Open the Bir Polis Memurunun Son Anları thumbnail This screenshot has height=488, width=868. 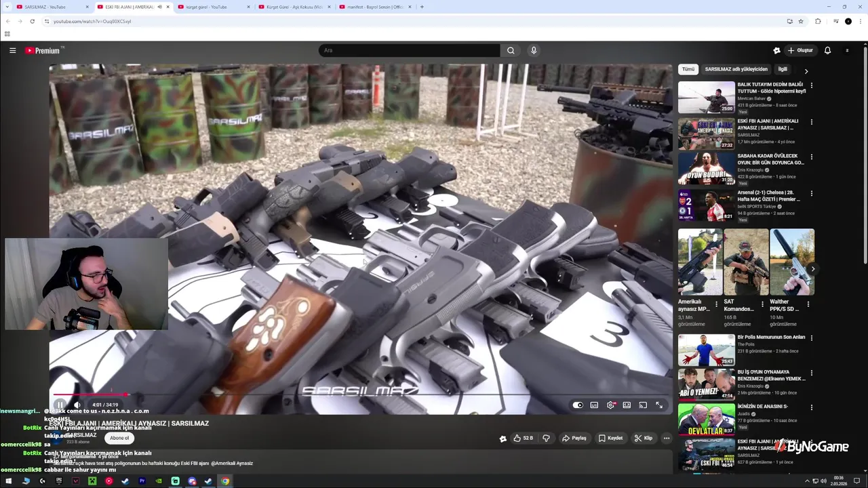coord(706,350)
